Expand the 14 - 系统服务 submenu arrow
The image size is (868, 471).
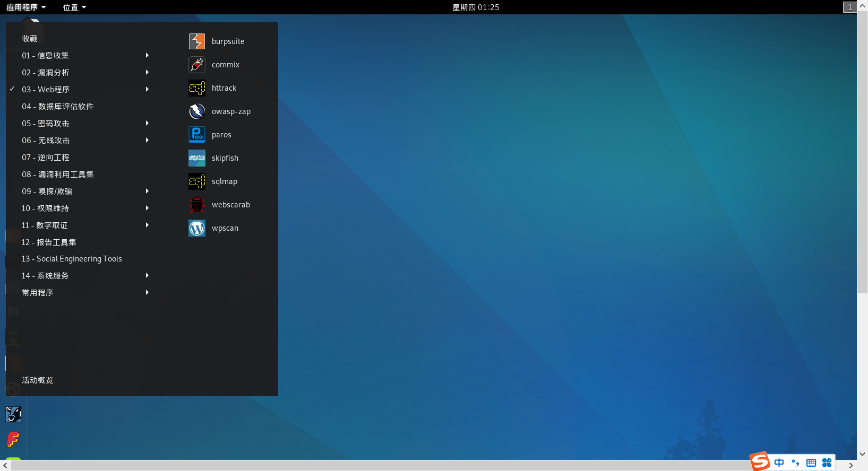tap(147, 275)
